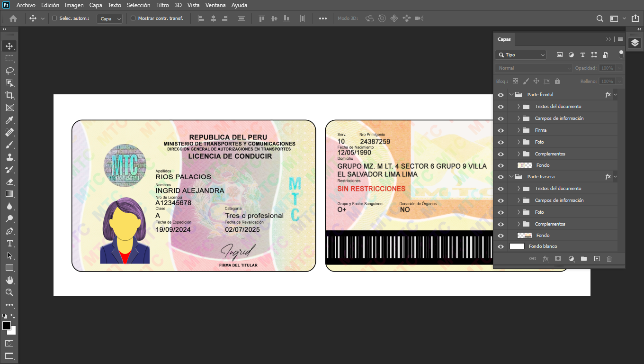Expand Campos de información under Parte trasera
The height and width of the screenshot is (364, 644).
[519, 200]
